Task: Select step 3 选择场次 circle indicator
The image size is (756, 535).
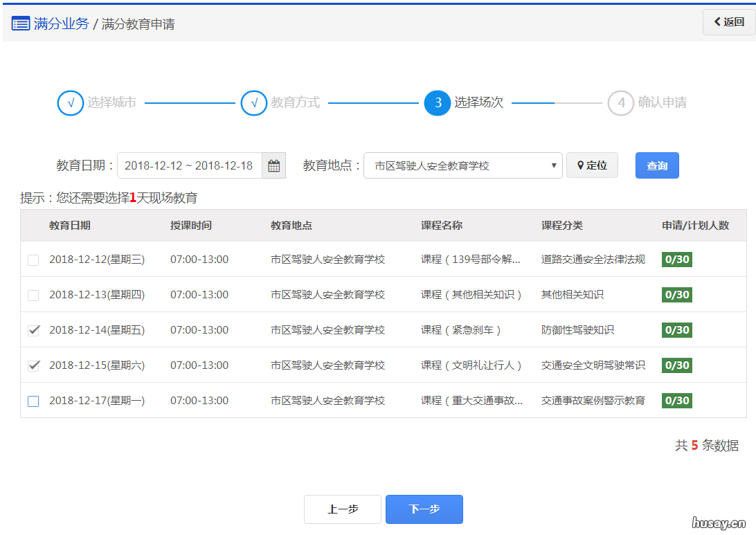Action: pos(436,102)
